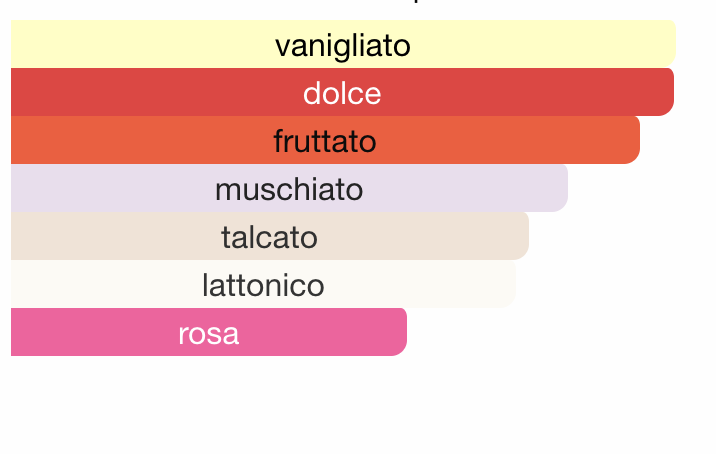Click the word 'vanigliato'
This screenshot has height=454, width=716.
tap(343, 47)
